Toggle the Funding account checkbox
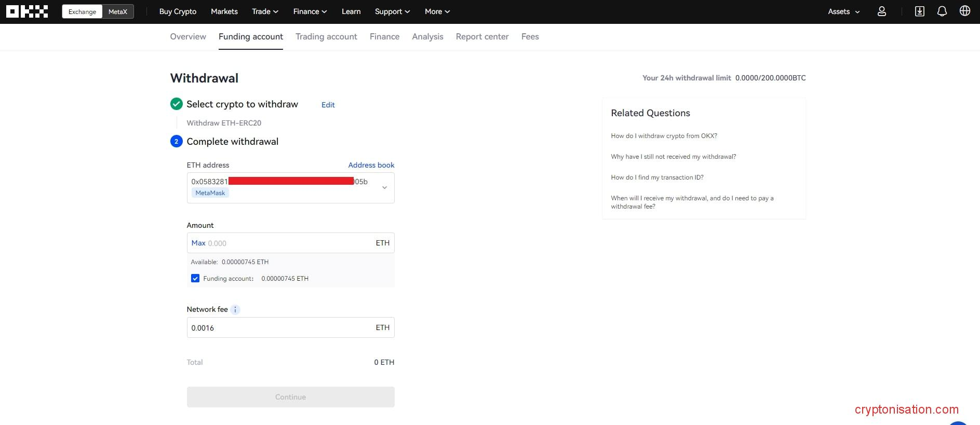 (x=195, y=279)
